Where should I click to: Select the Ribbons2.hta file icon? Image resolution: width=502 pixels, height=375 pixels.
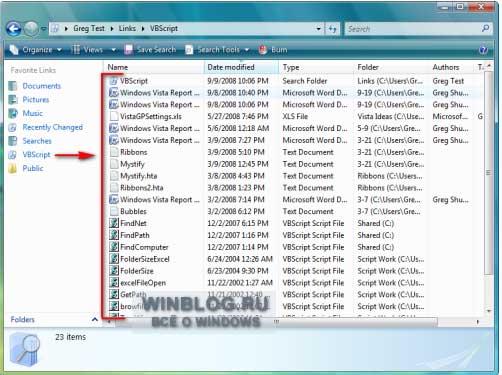tap(114, 188)
